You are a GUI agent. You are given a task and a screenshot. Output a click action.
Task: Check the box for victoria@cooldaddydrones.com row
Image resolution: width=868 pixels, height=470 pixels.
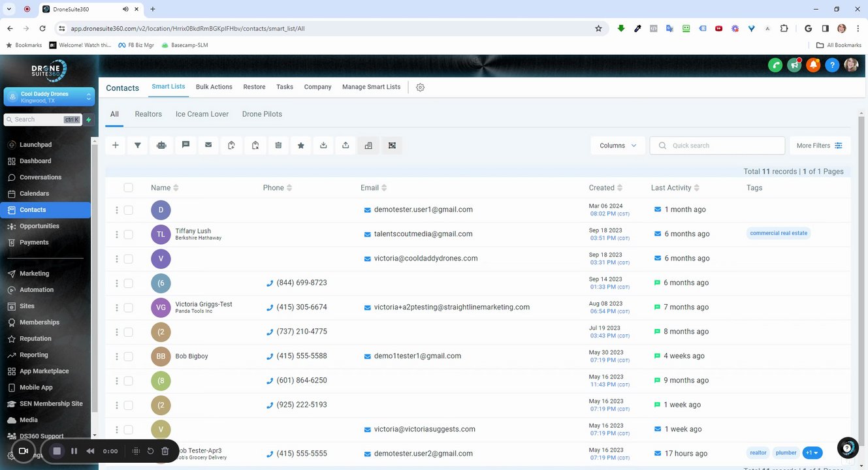(128, 258)
